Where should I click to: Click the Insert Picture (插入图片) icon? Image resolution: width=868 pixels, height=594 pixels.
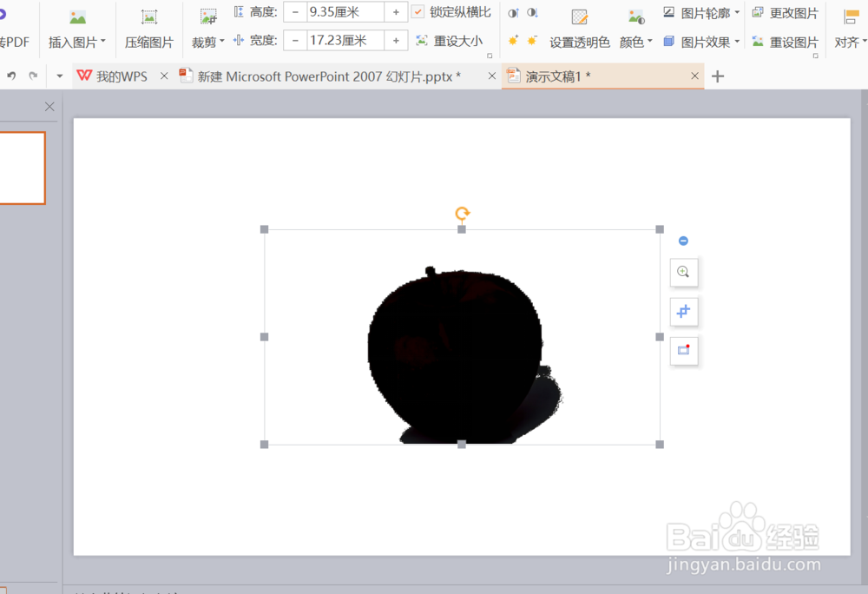(x=77, y=18)
